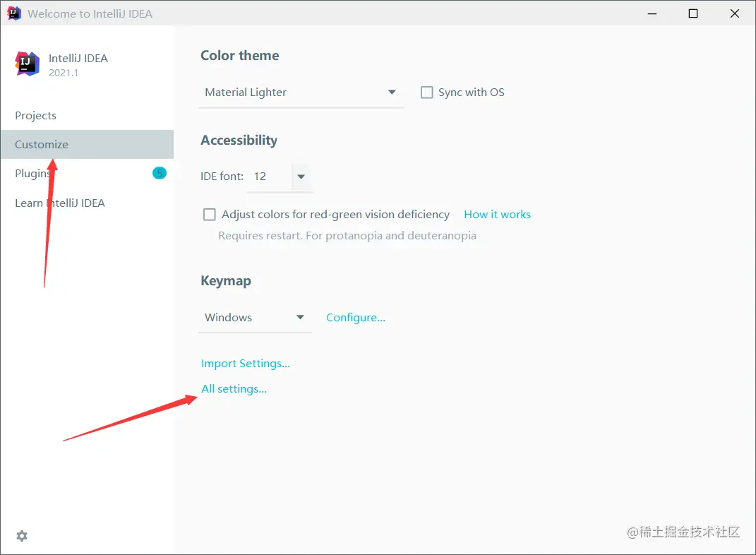Switch to the Plugins tab
This screenshot has width=756, height=555.
87,173
